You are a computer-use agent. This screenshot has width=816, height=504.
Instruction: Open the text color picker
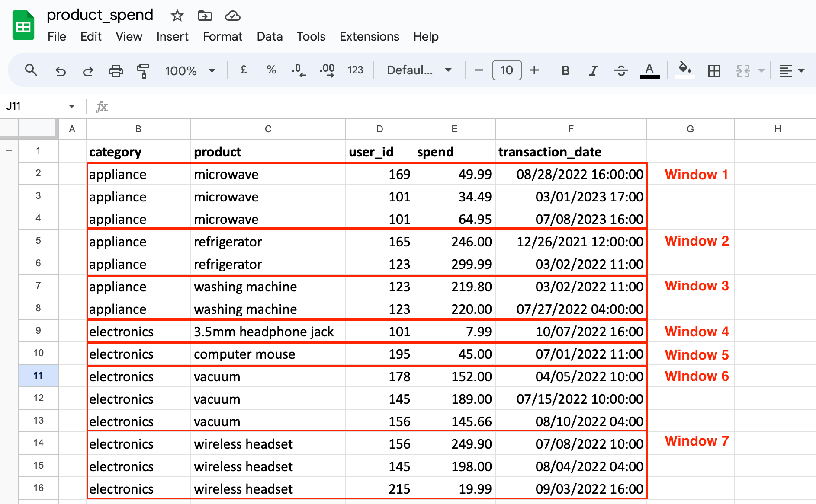click(649, 70)
